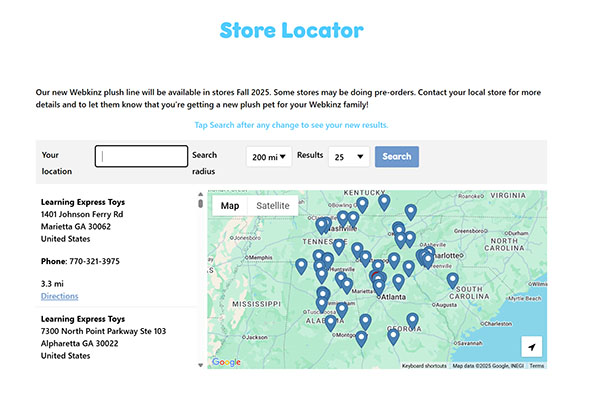Image resolution: width=600 pixels, height=397 pixels.
Task: Open the Google logo on the map
Action: tap(226, 362)
